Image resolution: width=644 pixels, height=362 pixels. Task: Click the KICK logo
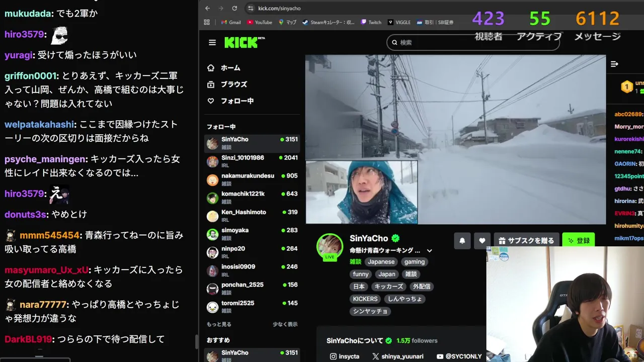pos(244,42)
